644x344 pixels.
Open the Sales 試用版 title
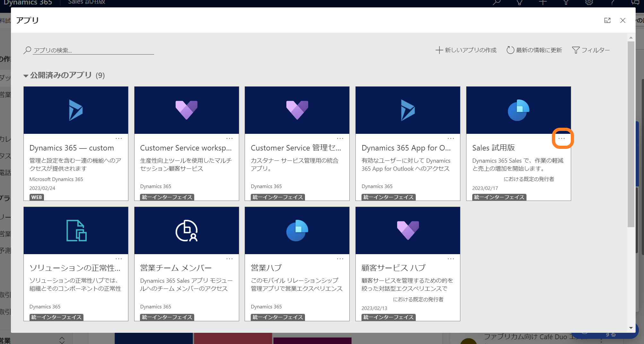[493, 148]
